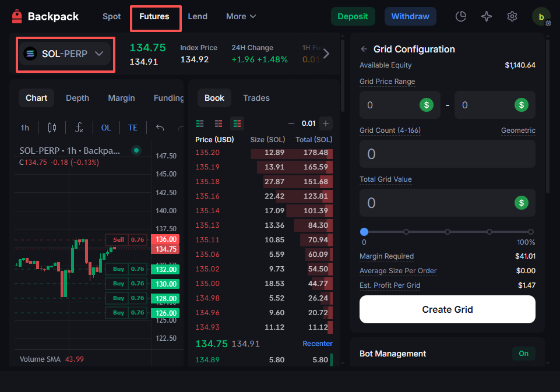This screenshot has width=560, height=392.
Task: Open the Lend tab
Action: [x=198, y=16]
